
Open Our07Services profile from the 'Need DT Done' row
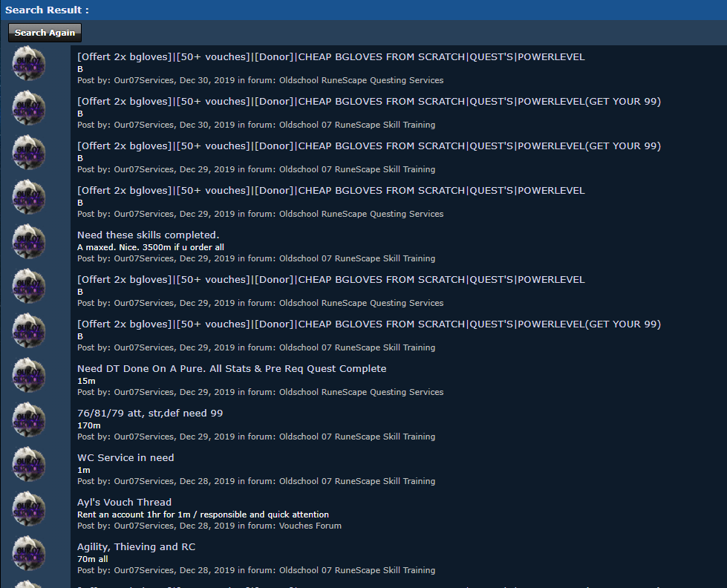[x=144, y=392]
